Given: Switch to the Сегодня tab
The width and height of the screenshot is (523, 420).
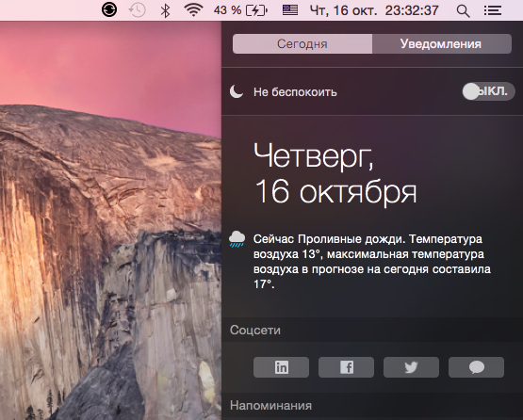Looking at the screenshot, I should 302,43.
